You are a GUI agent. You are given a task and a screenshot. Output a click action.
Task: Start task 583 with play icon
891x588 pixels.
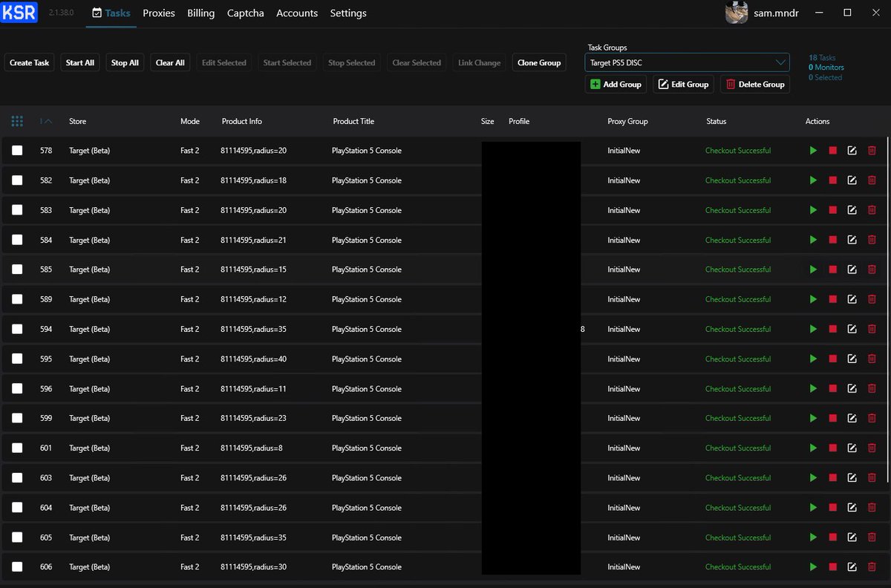814,210
